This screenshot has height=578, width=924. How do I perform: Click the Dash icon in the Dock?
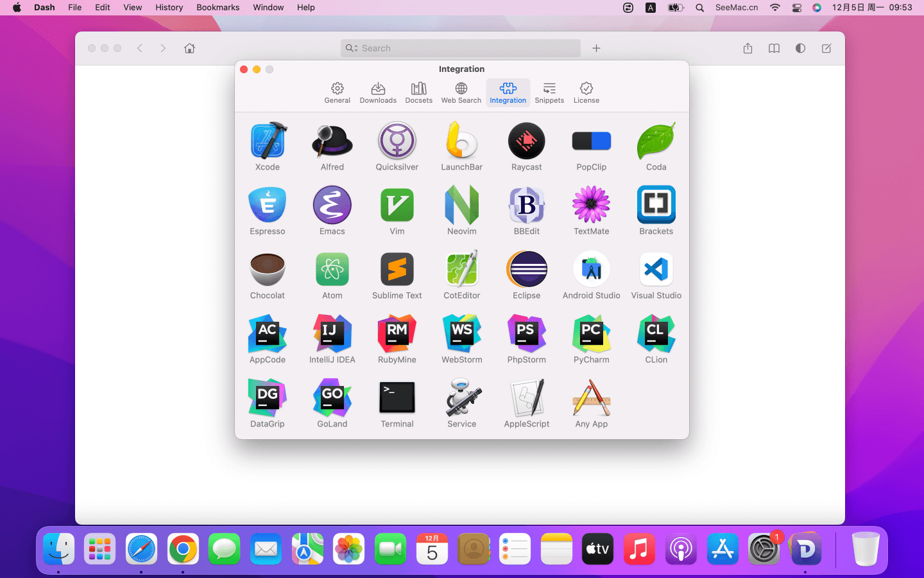point(805,549)
